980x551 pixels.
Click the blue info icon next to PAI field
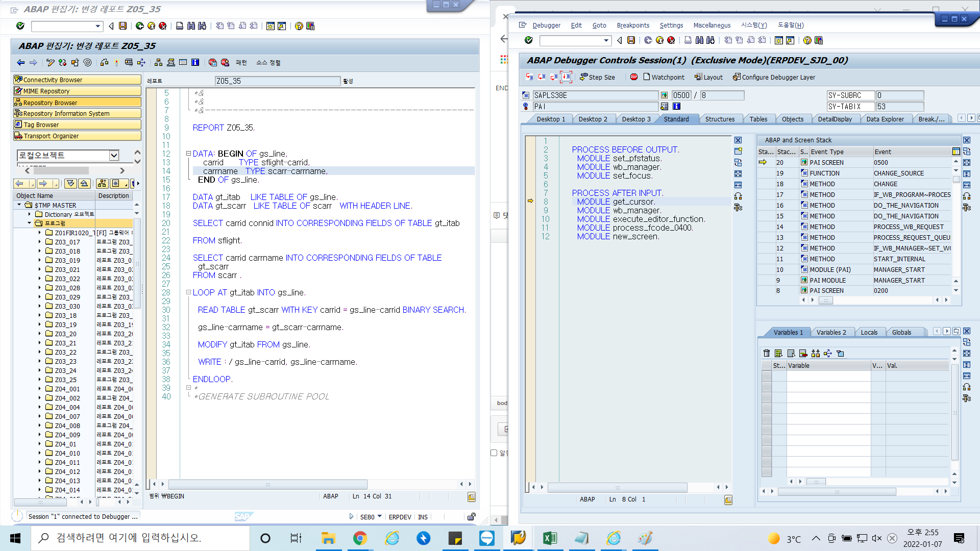676,106
